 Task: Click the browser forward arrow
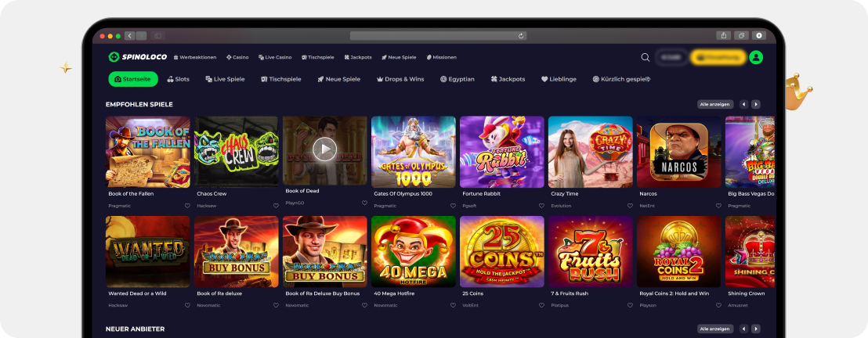pyautogui.click(x=141, y=36)
